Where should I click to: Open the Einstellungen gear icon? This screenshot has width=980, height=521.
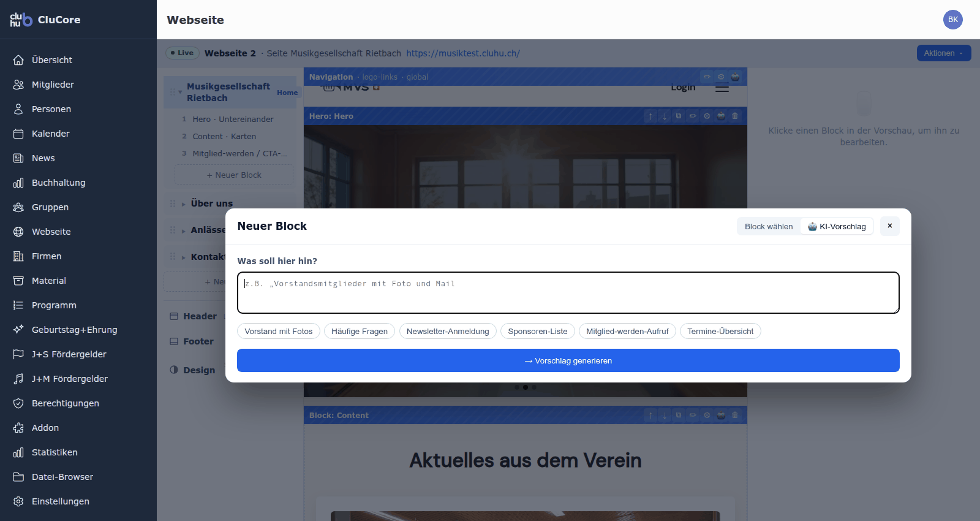tap(18, 501)
